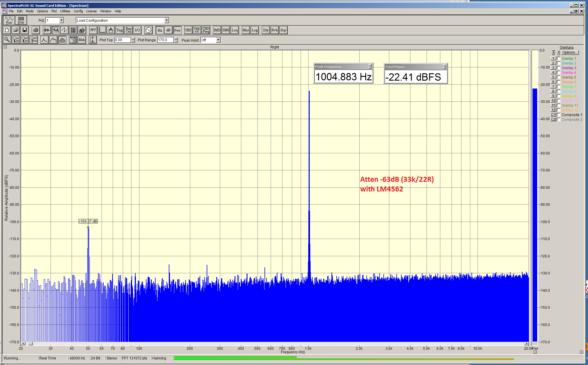Click the New file icon
The height and width of the screenshot is (365, 588).
tap(7, 30)
